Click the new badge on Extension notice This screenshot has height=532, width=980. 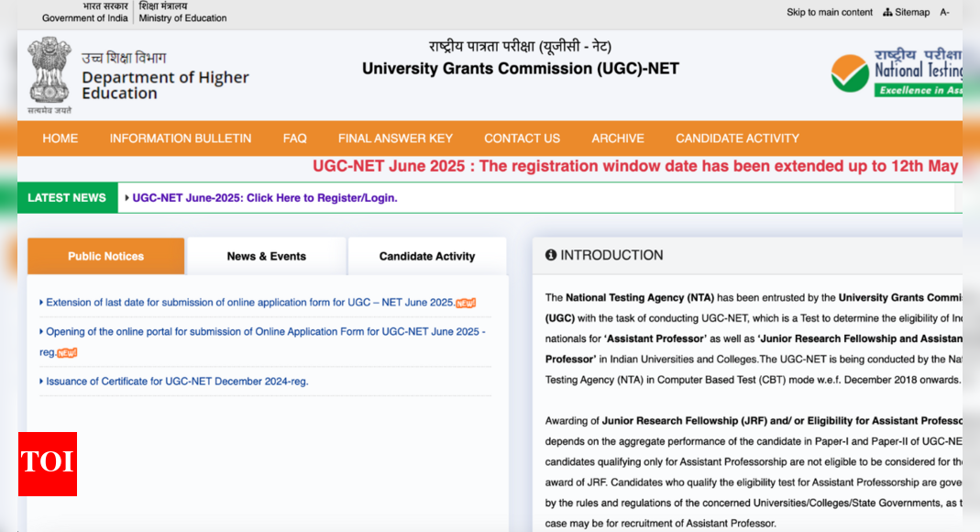point(466,303)
